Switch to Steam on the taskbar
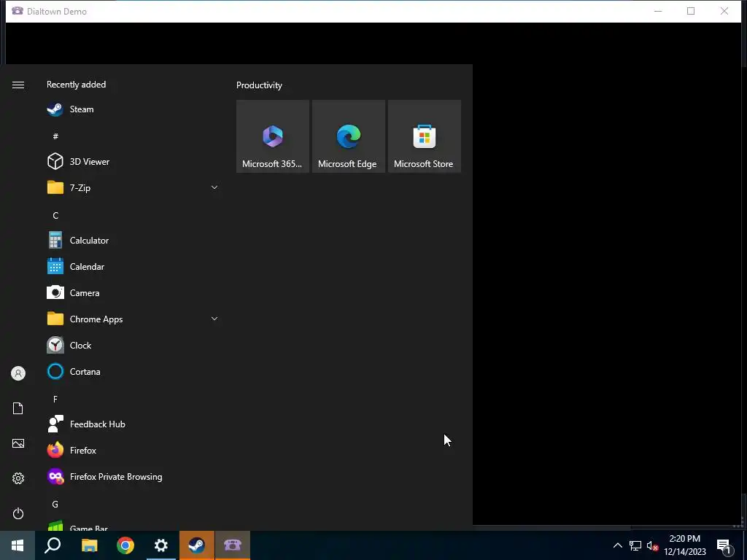 pos(197,545)
